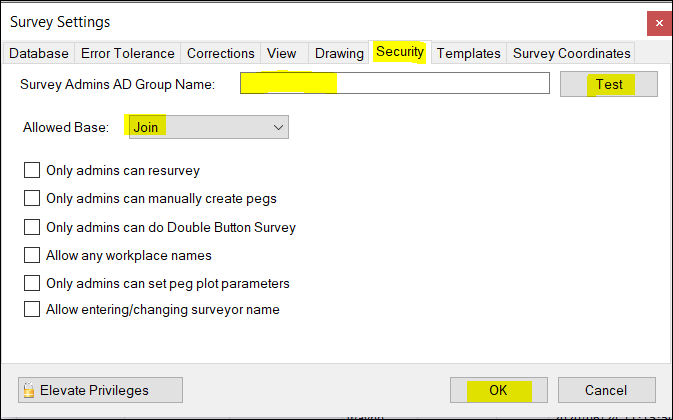Select the Corrections tab
Screen dimensions: 673x420
pyautogui.click(x=221, y=53)
